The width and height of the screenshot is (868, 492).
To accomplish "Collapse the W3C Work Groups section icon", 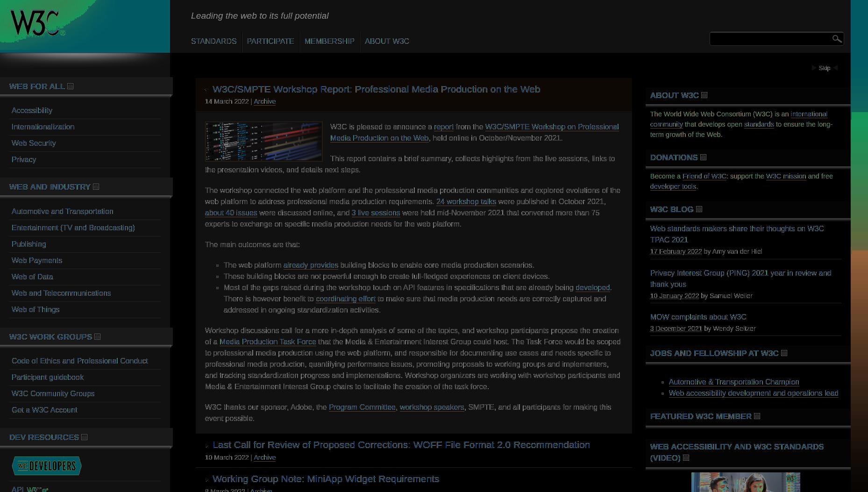I will pyautogui.click(x=97, y=336).
